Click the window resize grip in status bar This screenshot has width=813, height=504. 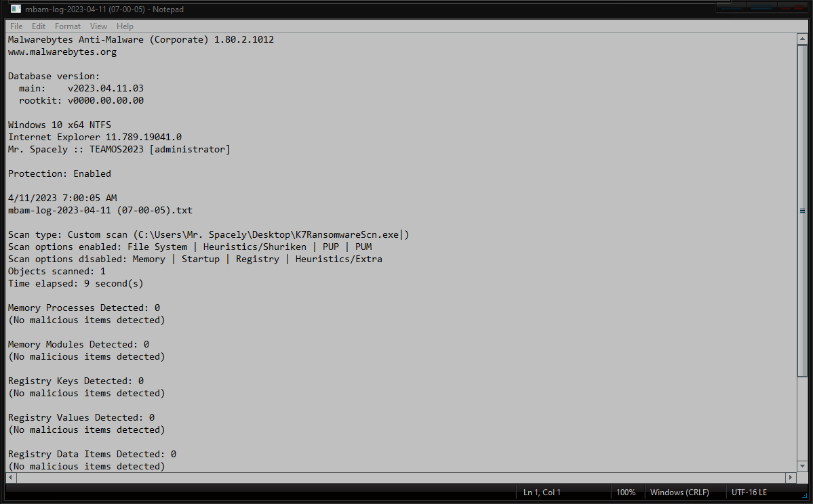(804, 496)
